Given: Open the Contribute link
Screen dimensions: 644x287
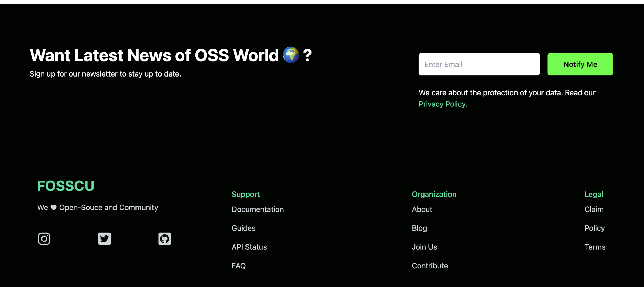Looking at the screenshot, I should click(x=430, y=266).
